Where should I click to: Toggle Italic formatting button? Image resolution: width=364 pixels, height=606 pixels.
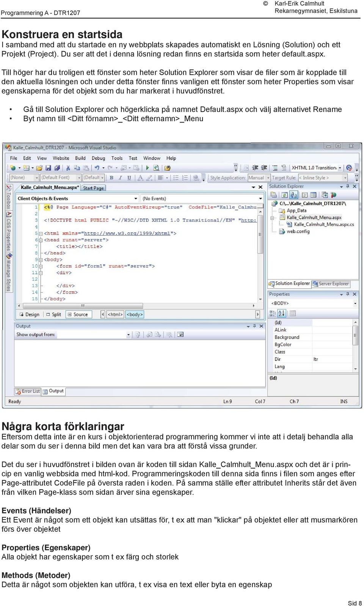coord(120,177)
